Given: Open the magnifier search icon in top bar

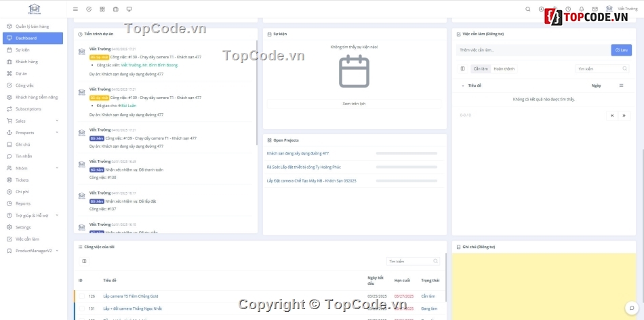Looking at the screenshot, I should point(528,9).
